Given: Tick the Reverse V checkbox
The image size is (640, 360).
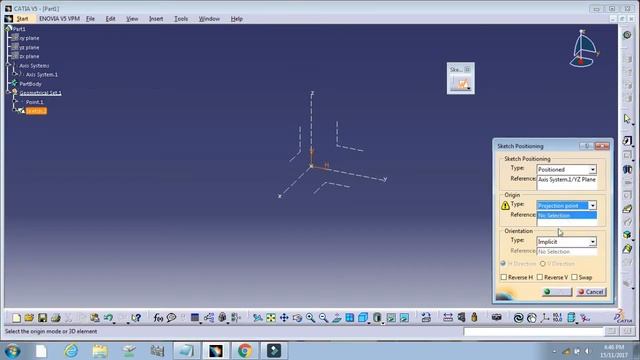Looking at the screenshot, I should (x=540, y=277).
